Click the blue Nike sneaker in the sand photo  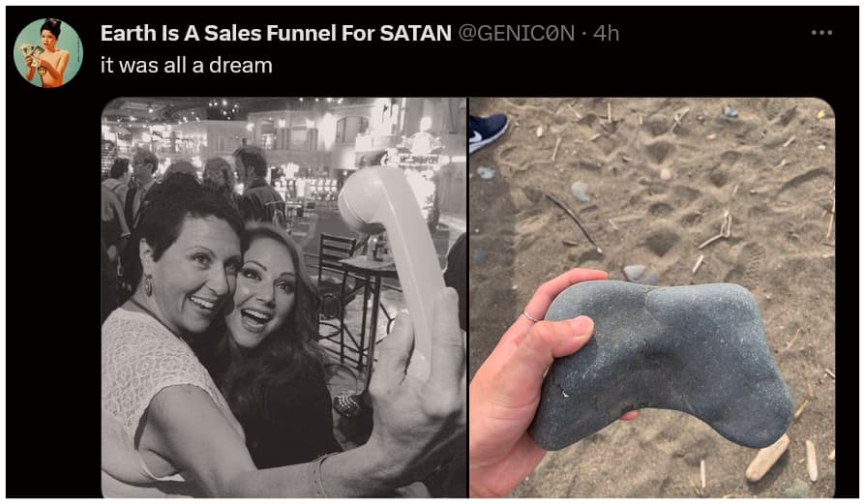tap(488, 132)
